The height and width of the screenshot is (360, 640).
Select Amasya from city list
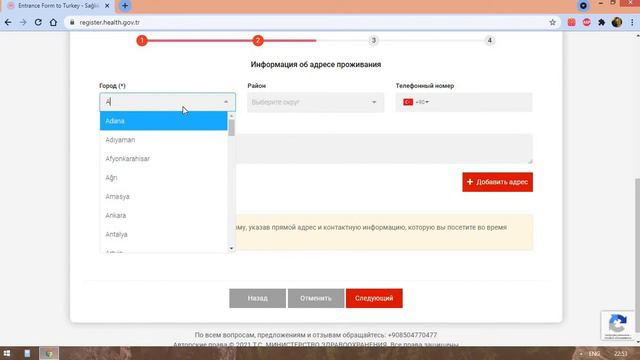click(x=164, y=196)
